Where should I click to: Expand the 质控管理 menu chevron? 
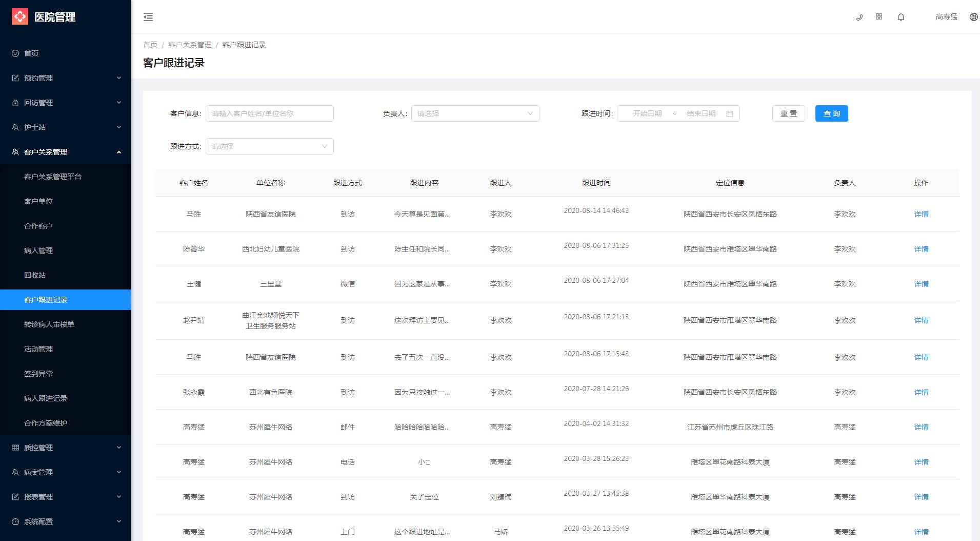click(119, 448)
